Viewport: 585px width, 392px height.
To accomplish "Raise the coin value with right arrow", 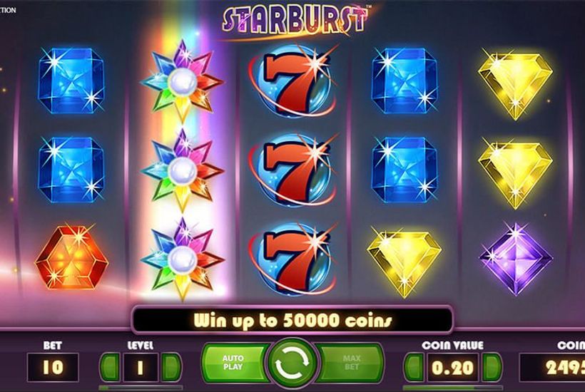I will pos(492,367).
